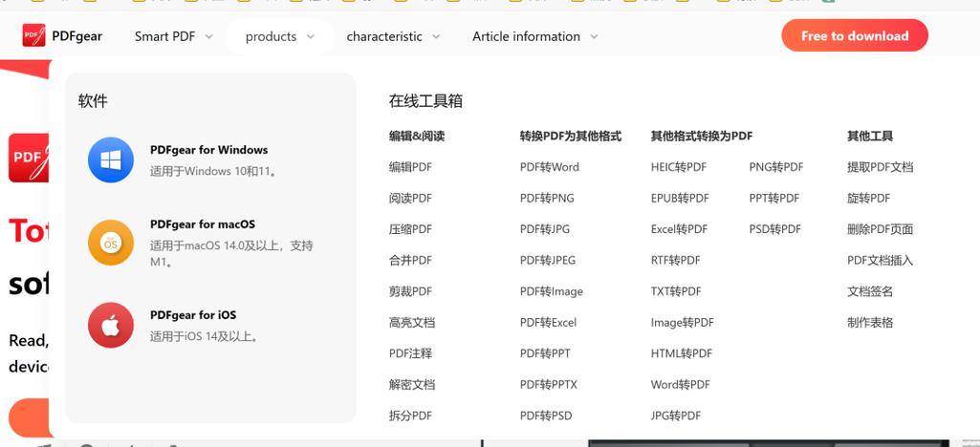The image size is (980, 447).
Task: Open JPG转PDF converter
Action: [x=676, y=415]
